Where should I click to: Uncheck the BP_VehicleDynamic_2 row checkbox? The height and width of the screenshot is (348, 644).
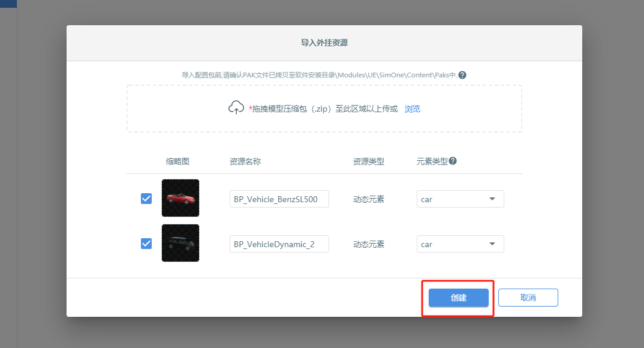pos(146,244)
